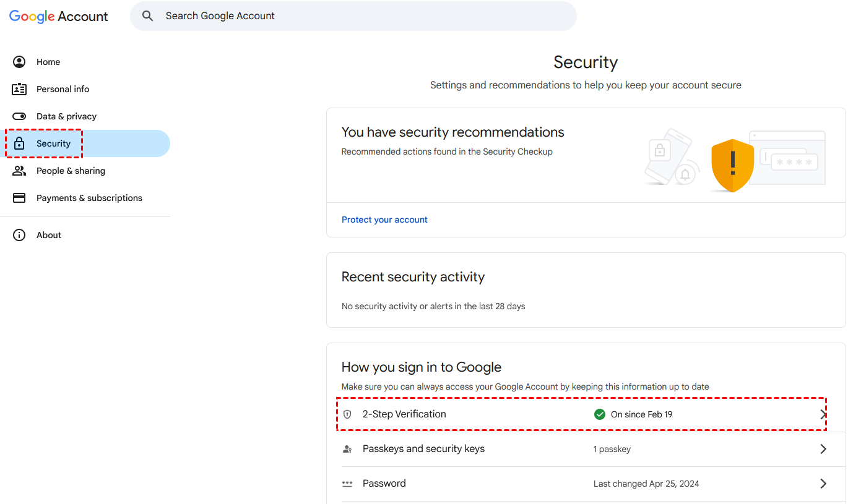848x504 pixels.
Task: Click the chevron next to Password row
Action: [823, 484]
